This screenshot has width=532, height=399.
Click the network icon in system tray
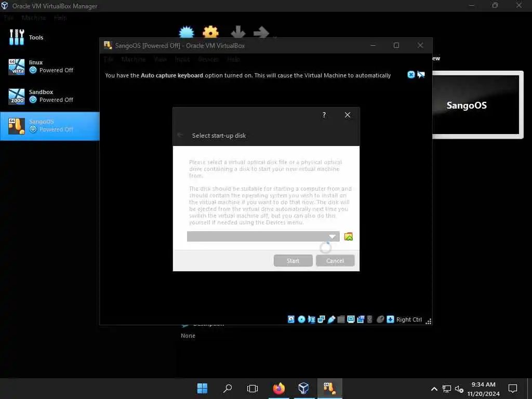coord(446,389)
